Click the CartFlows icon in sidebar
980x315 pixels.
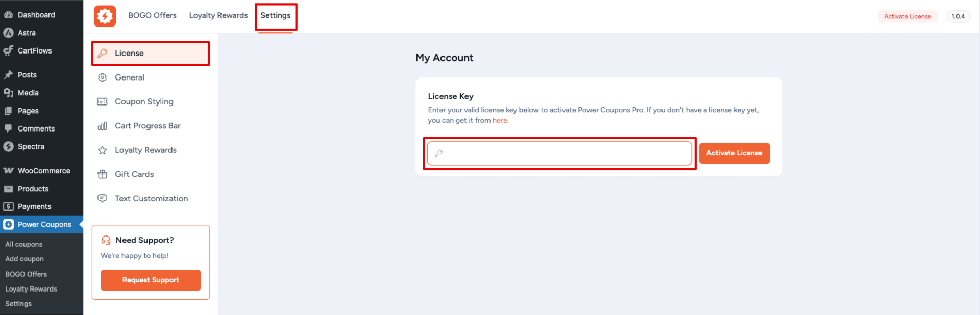[x=8, y=50]
